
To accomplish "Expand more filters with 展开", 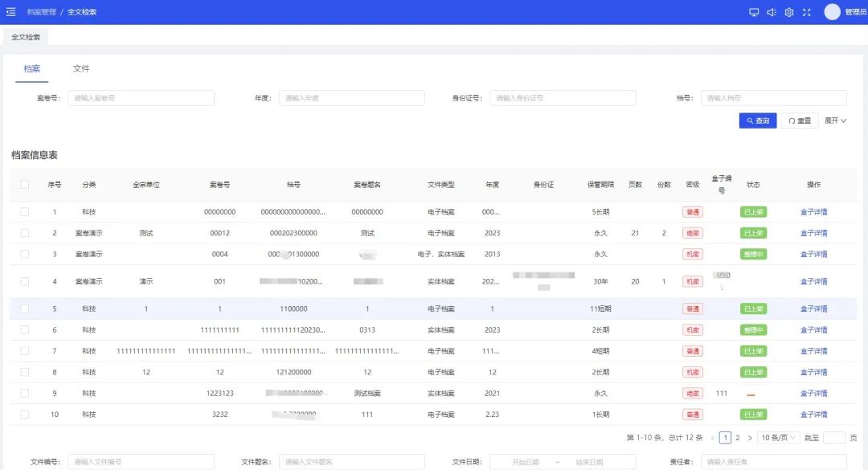I will pos(835,121).
